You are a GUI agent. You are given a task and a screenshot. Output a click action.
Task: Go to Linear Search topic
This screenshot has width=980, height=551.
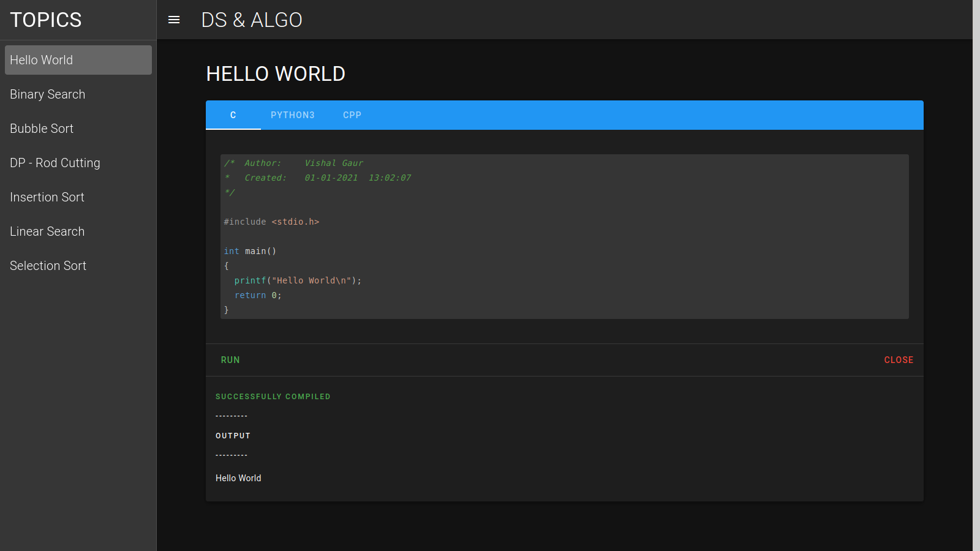tap(78, 231)
